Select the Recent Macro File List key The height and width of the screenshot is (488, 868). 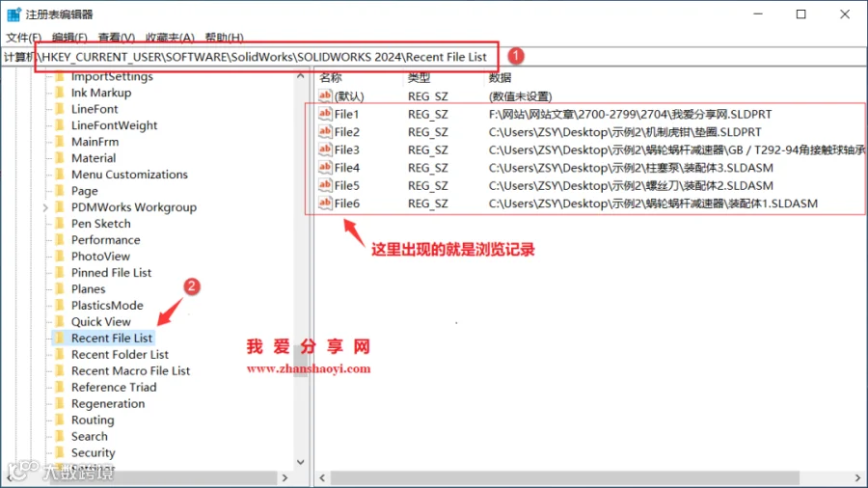coord(130,370)
